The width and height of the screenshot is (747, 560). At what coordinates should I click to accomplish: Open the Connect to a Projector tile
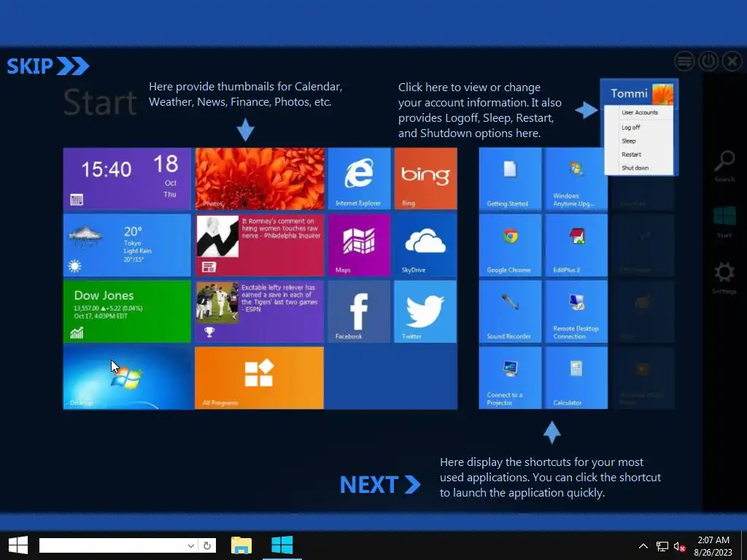(510, 378)
